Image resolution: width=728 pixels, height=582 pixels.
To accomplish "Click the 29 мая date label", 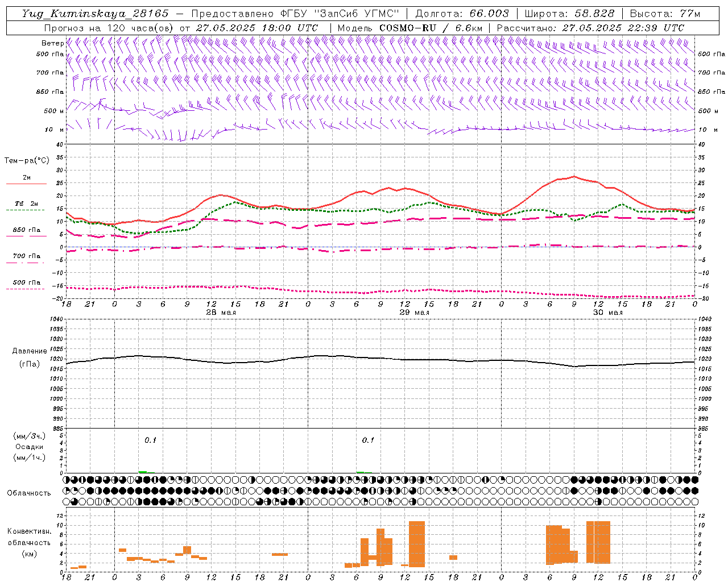I will point(414,313).
